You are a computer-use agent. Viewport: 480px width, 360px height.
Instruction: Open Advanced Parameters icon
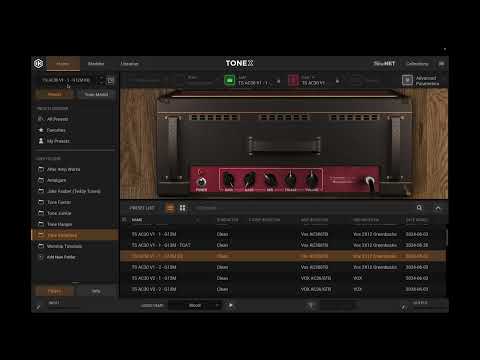tap(407, 80)
